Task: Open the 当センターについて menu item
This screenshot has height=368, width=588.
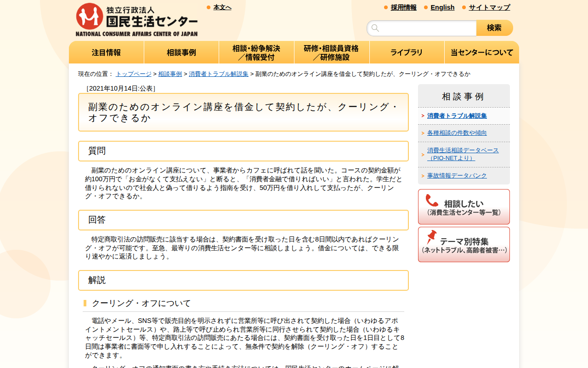Action: [x=481, y=52]
